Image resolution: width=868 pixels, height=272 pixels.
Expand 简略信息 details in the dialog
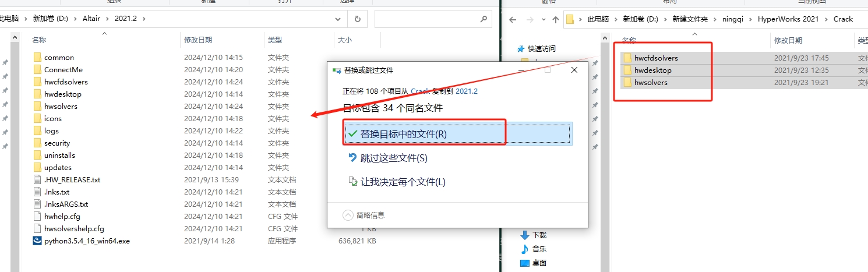click(x=364, y=215)
